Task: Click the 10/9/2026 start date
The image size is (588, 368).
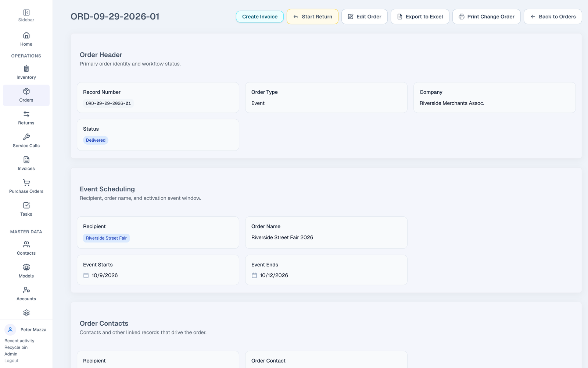Action: pyautogui.click(x=105, y=275)
